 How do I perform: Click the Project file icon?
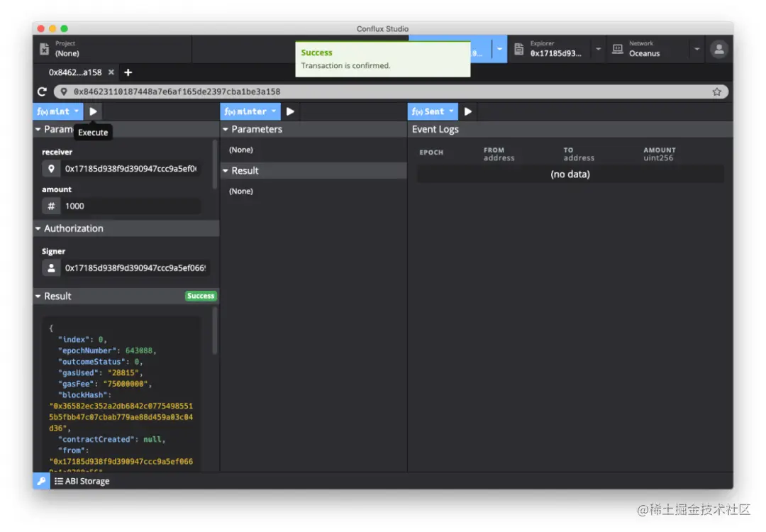pyautogui.click(x=45, y=49)
